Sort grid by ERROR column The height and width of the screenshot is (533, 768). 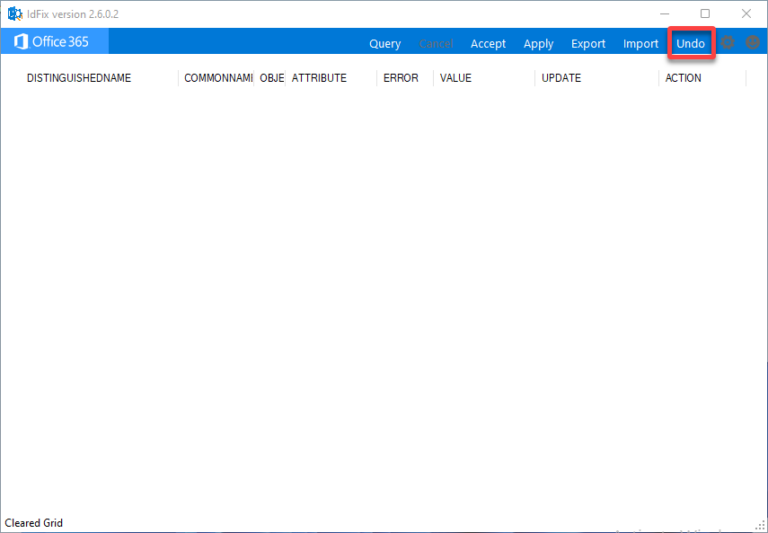(x=401, y=78)
